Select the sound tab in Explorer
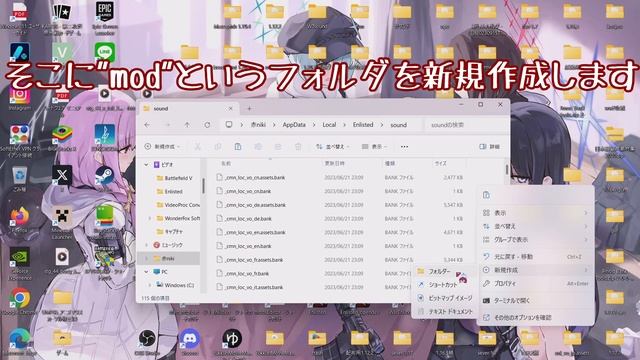 [188, 109]
